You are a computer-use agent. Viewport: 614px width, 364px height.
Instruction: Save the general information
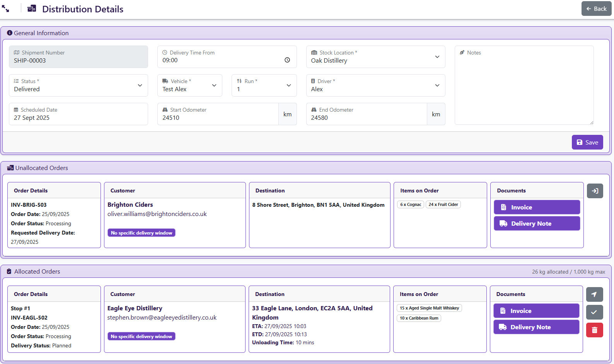point(587,142)
